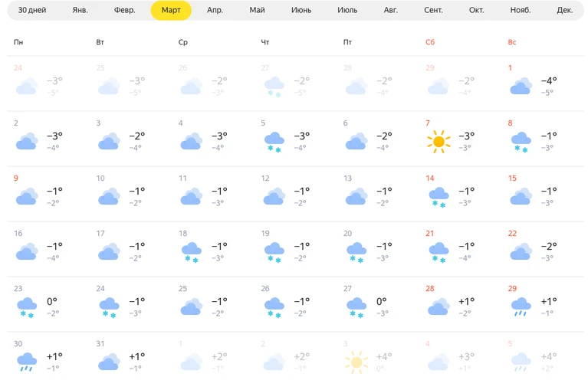Click the snow cloud icon on March 5

click(x=274, y=142)
